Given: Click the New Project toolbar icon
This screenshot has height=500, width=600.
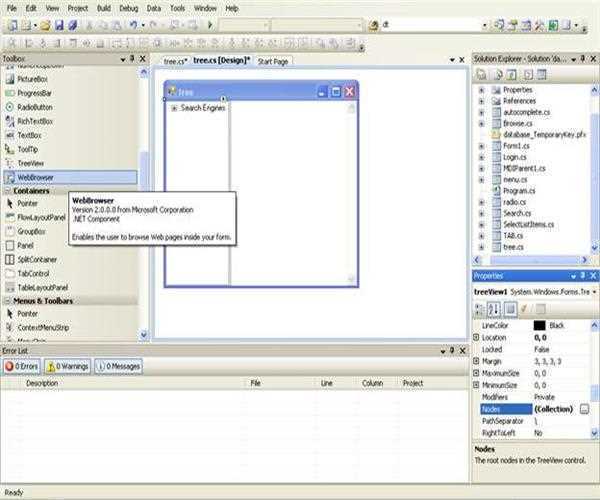Looking at the screenshot, I should click(x=12, y=26).
